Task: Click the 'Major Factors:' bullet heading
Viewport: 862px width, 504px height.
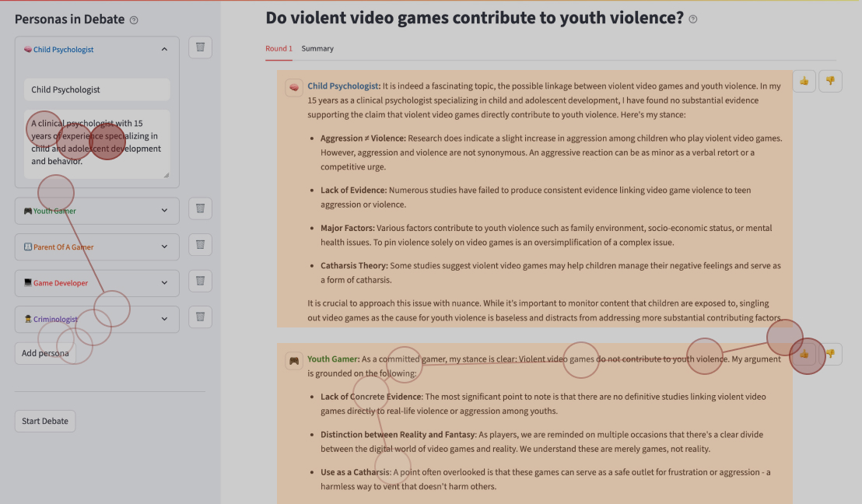Action: click(x=348, y=228)
